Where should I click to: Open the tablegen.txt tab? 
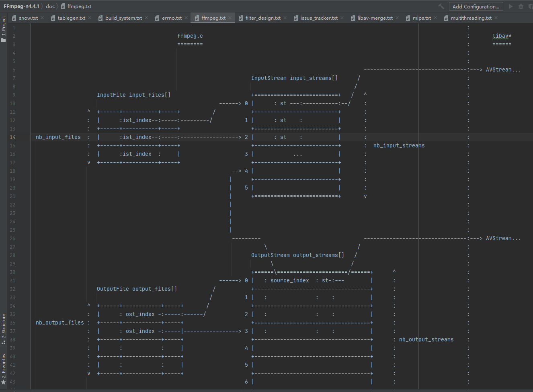[x=71, y=18]
